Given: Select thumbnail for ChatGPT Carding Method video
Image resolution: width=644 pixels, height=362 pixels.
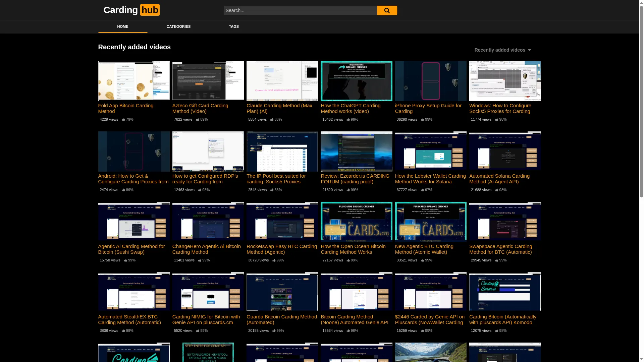Looking at the screenshot, I should click(356, 81).
